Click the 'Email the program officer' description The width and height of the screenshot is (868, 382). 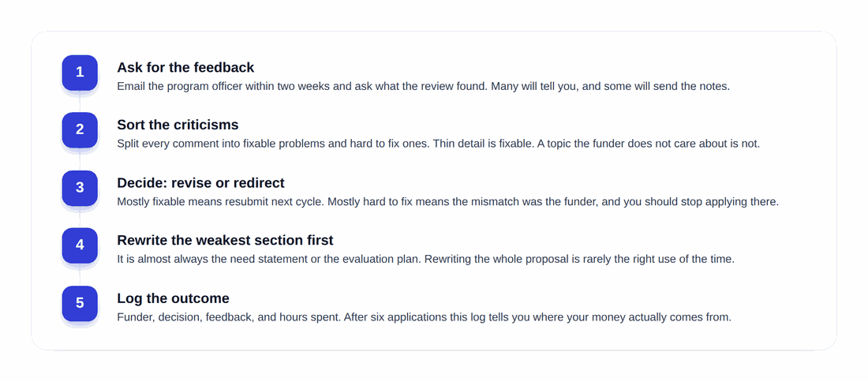pos(424,87)
